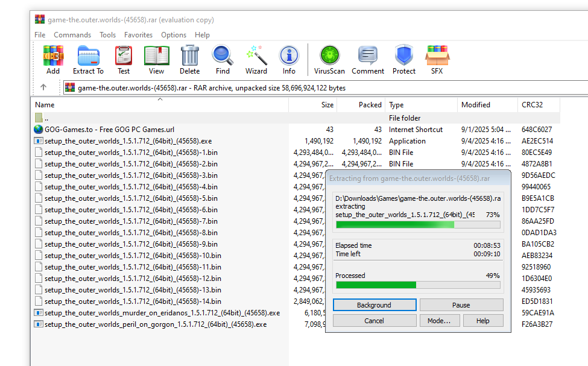The height and width of the screenshot is (366, 588).
Task: Open the Favorites menu
Action: (x=138, y=34)
